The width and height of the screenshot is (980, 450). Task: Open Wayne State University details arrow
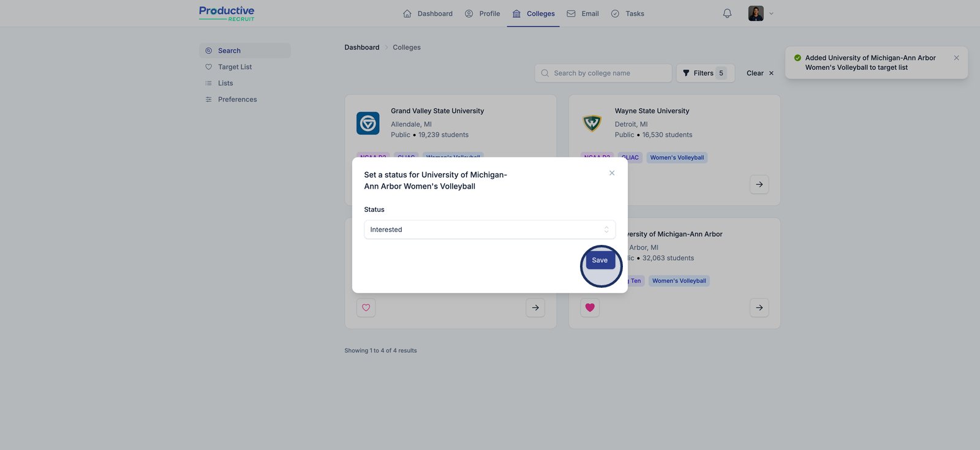(759, 184)
